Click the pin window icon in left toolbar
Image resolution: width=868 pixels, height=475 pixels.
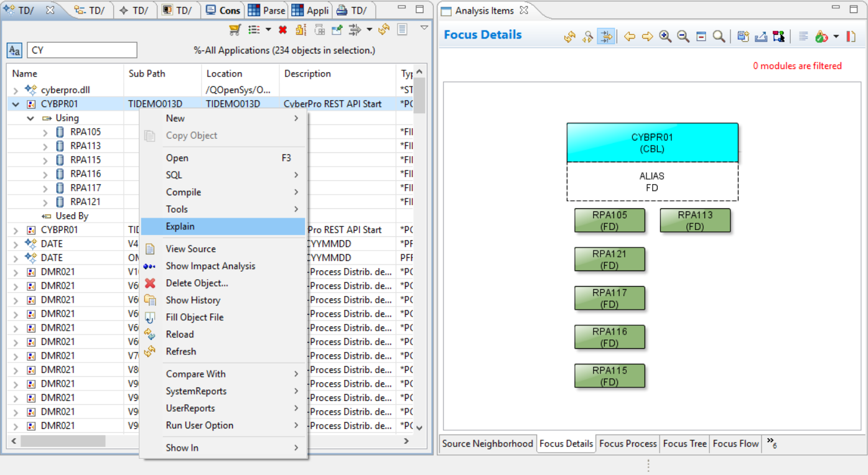click(x=337, y=30)
